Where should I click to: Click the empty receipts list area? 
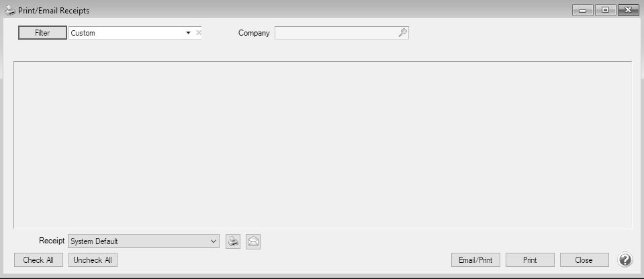tap(323, 145)
